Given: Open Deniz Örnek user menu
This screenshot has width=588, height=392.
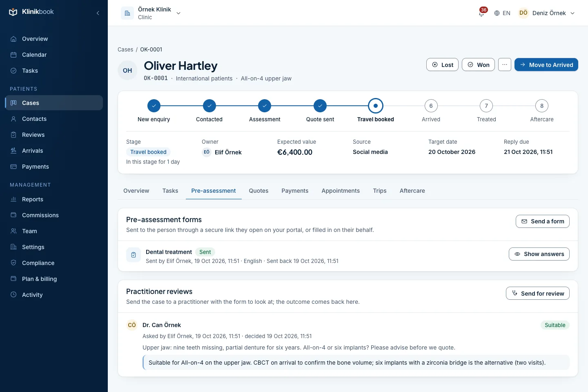Looking at the screenshot, I should [x=547, y=13].
